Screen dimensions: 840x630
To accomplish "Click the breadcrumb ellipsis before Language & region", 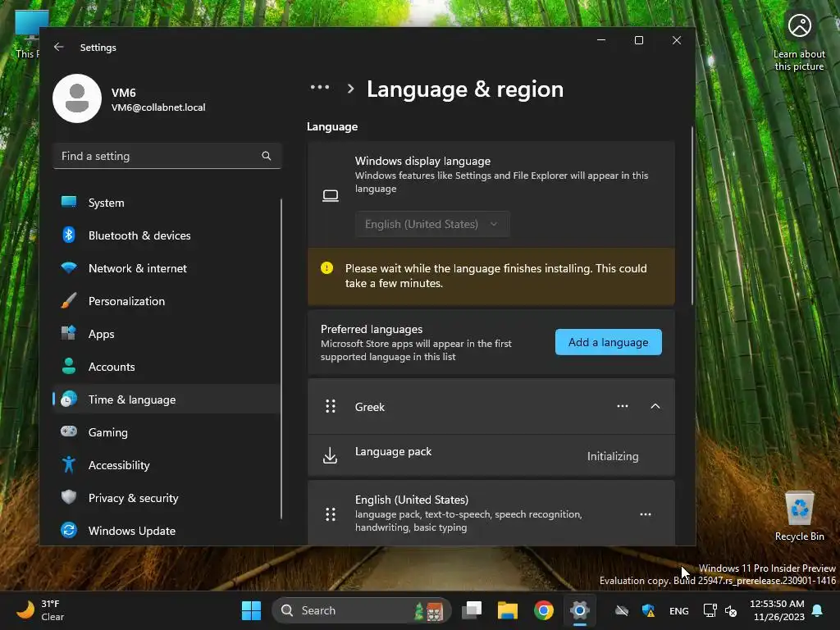I will 320,87.
